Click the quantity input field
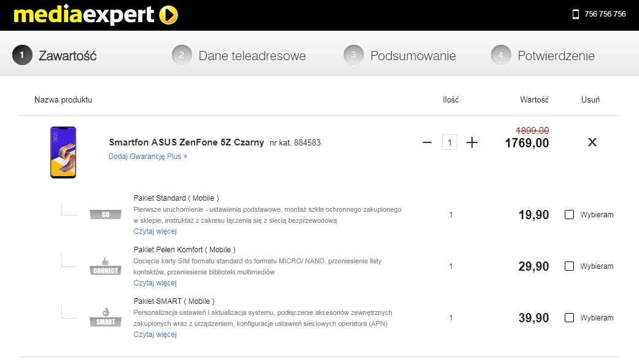The width and height of the screenshot is (639, 364). (x=449, y=142)
